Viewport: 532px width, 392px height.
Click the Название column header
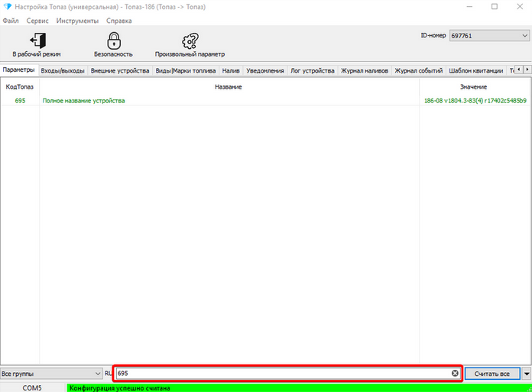(x=229, y=87)
